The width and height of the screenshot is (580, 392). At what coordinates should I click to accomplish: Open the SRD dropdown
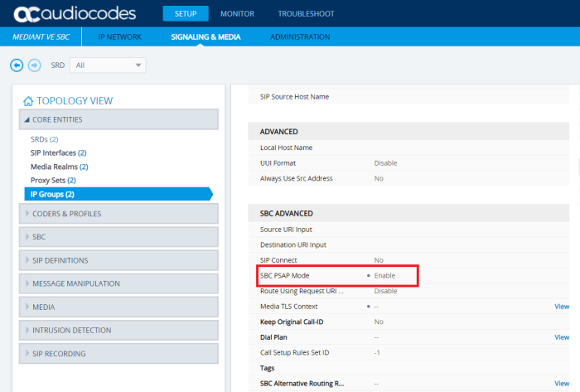108,65
